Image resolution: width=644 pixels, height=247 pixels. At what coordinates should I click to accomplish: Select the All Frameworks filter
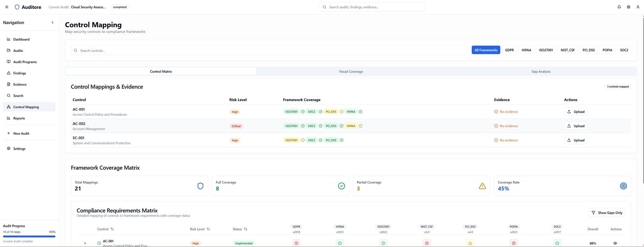[486, 50]
